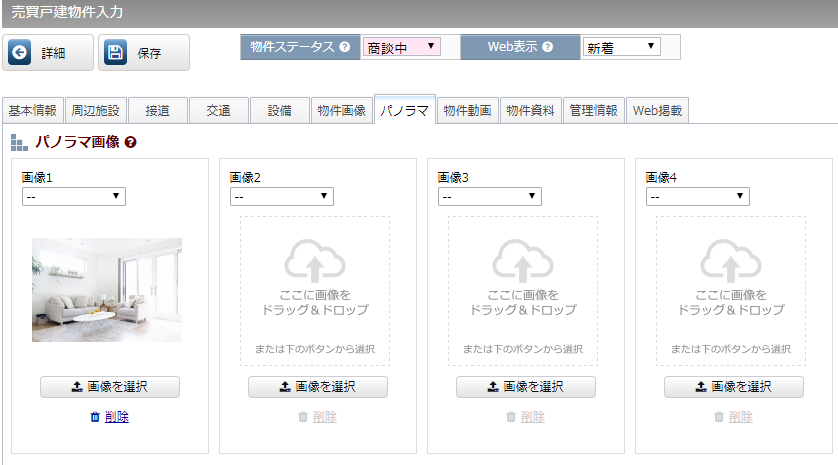
Task: Click the back arrow icon beside 詳細
Action: tap(19, 52)
